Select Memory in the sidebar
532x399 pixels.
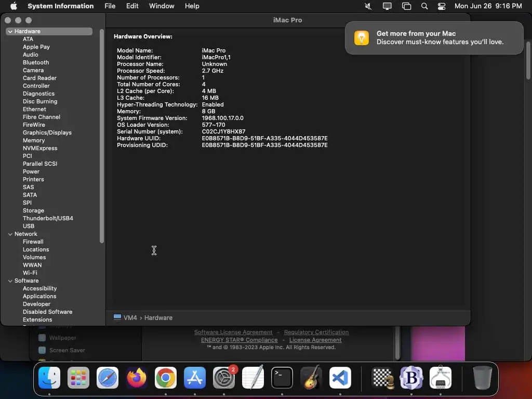click(x=34, y=140)
